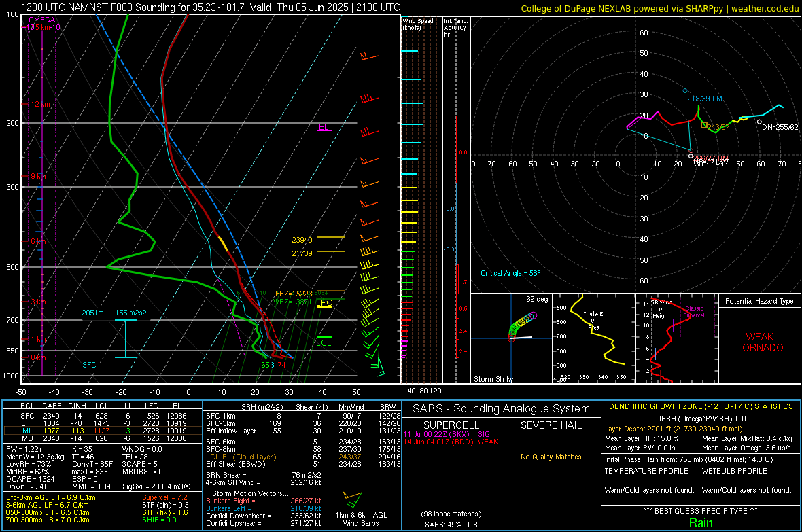Click the 700-500mb LR = 7.0 C/km line
The image size is (802, 532).
[x=48, y=520]
